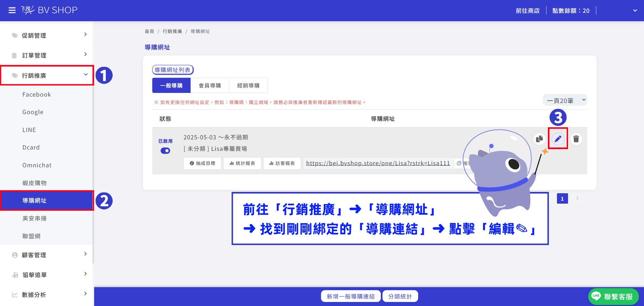This screenshot has width=644, height=306.
Task: Expand the 訂單管理 chevron
Action: click(85, 54)
